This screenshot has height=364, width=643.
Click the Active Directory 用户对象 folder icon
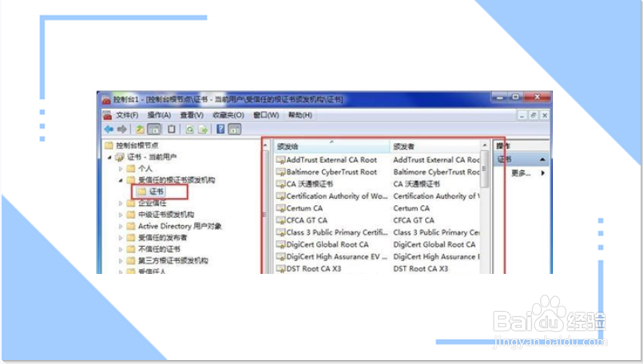point(131,226)
